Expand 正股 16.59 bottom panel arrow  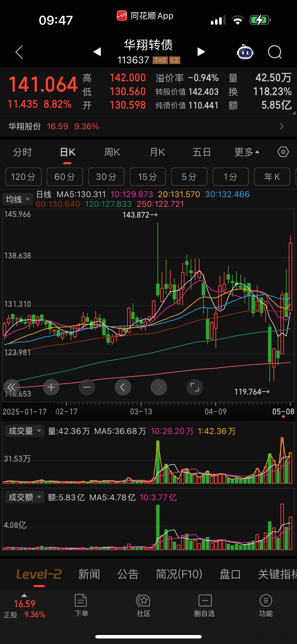click(x=24, y=595)
